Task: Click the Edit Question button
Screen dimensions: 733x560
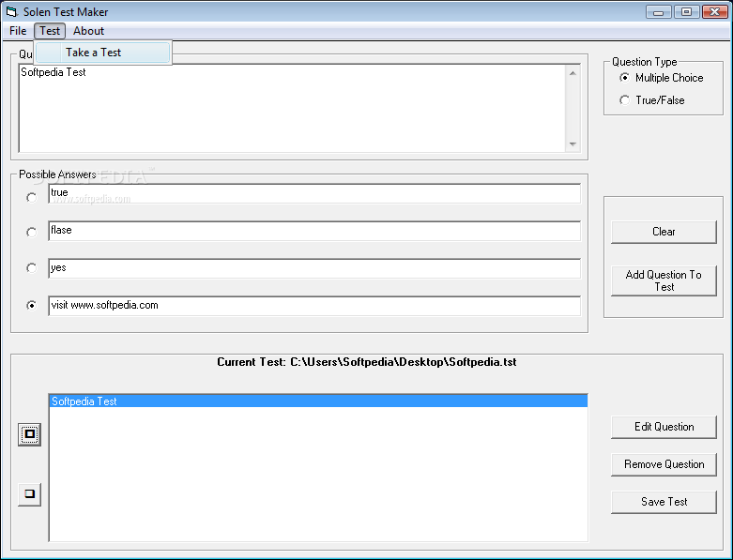Action: [664, 427]
